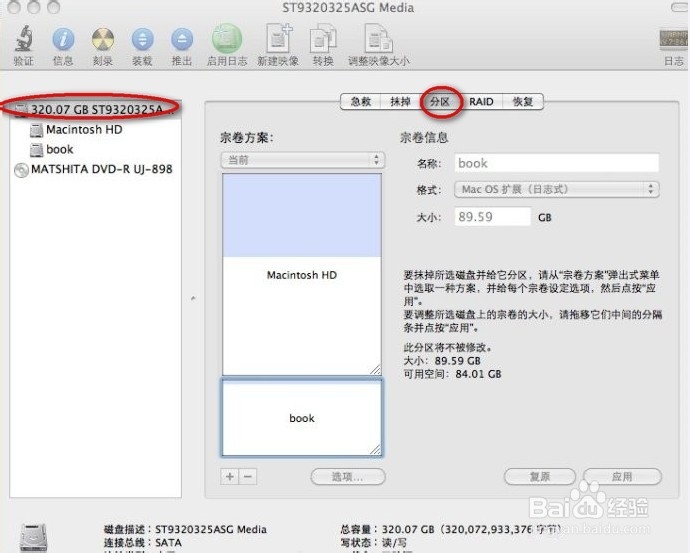Click the Apply (应用) button
690x553 pixels.
pos(622,476)
